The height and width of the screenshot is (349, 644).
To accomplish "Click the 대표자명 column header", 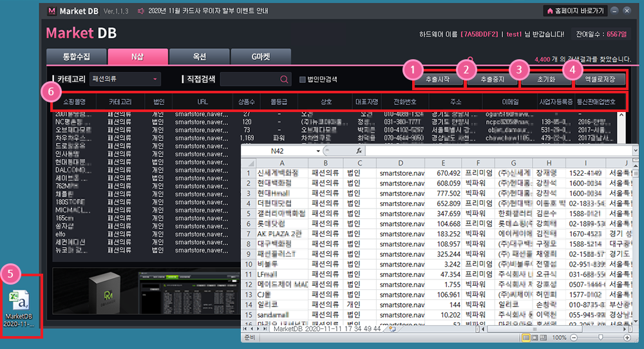I will pos(367,102).
